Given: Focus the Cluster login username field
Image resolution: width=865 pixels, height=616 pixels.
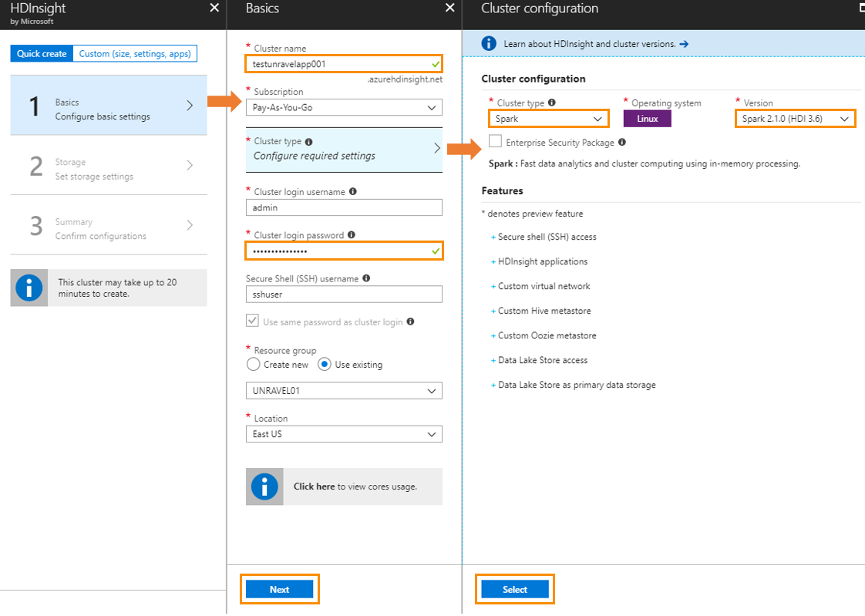Looking at the screenshot, I should 345,208.
